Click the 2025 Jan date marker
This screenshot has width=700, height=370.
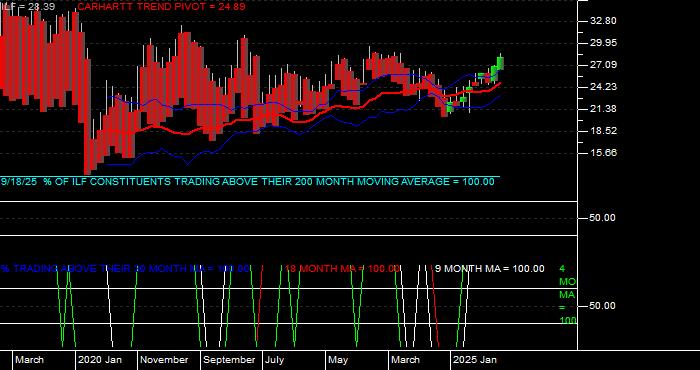[475, 360]
